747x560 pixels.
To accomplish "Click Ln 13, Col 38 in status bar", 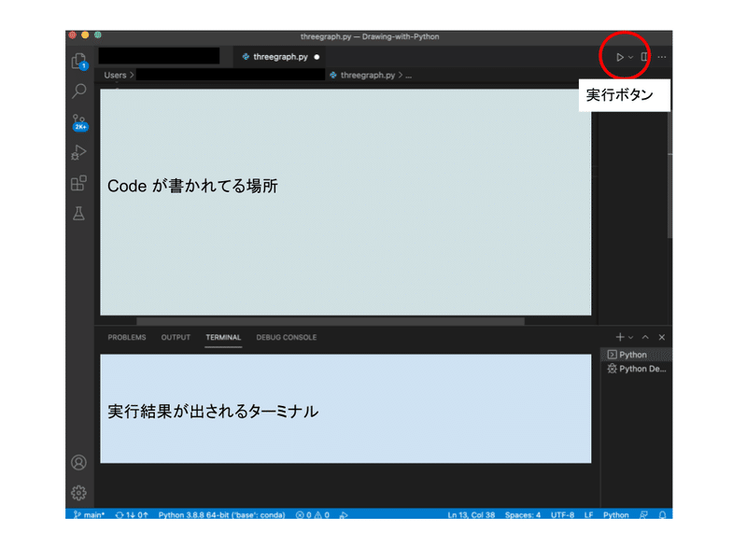I will click(472, 515).
